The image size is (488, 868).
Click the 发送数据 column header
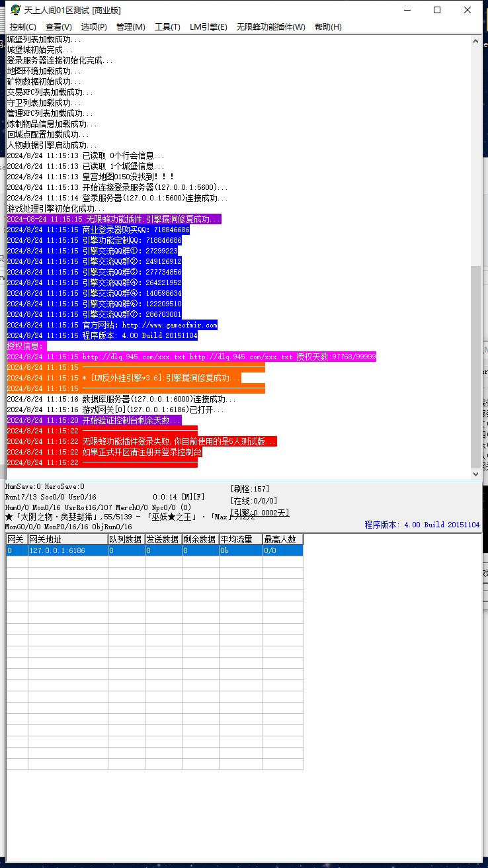point(163,539)
